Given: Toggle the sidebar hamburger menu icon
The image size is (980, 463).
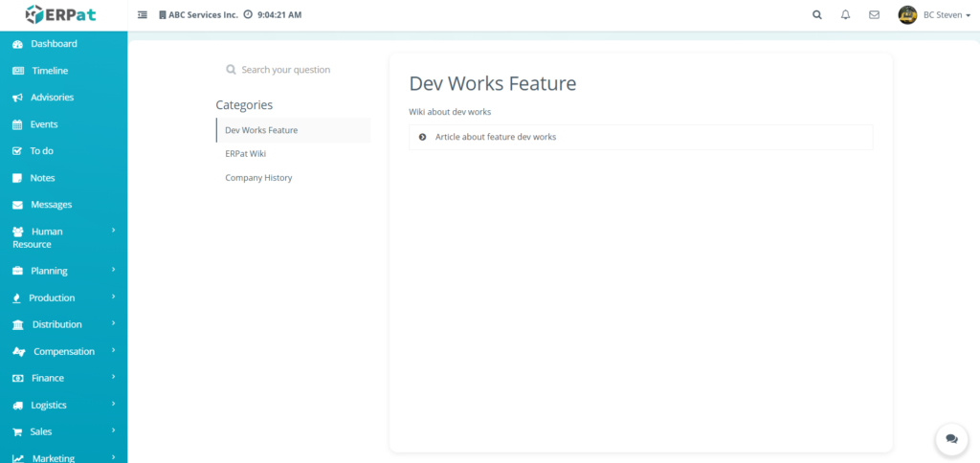Looking at the screenshot, I should click(x=143, y=15).
